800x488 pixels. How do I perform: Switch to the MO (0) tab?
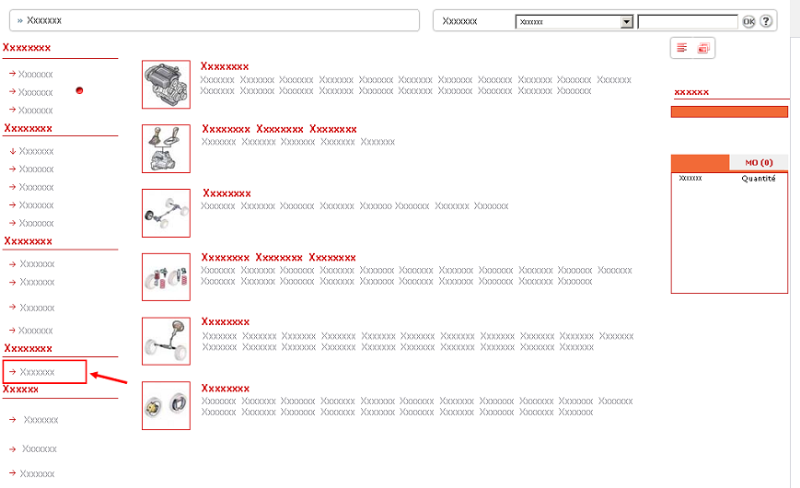(x=759, y=162)
